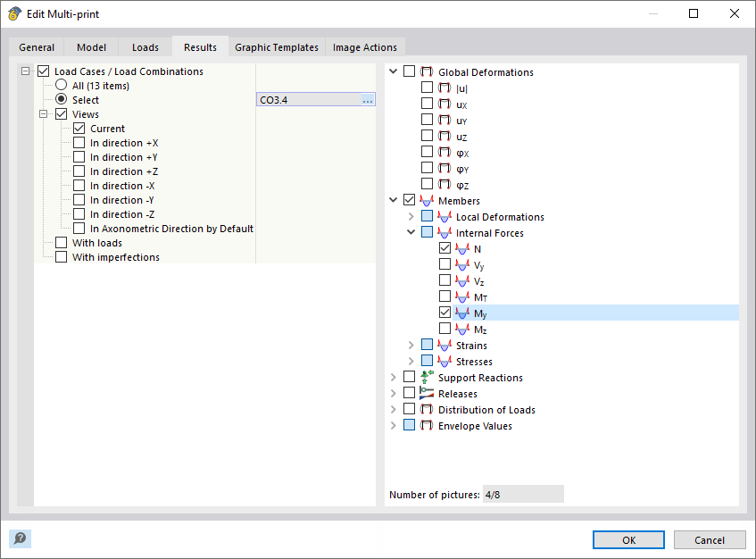Select the All (13 items) radio button
756x559 pixels.
[x=61, y=85]
